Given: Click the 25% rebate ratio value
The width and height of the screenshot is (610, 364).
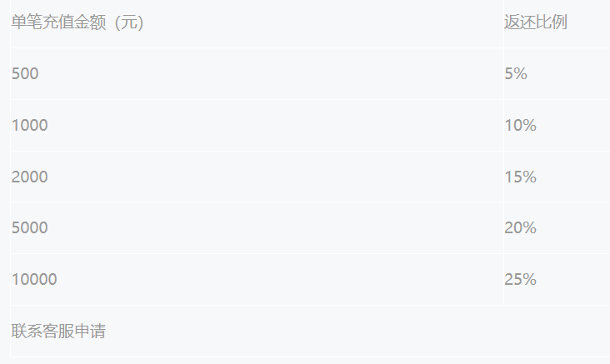Looking at the screenshot, I should point(520,279).
